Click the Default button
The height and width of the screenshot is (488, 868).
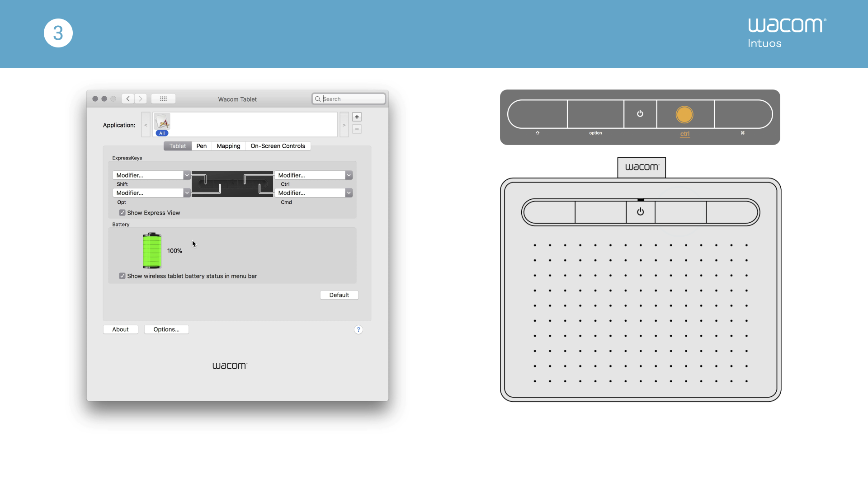point(339,295)
